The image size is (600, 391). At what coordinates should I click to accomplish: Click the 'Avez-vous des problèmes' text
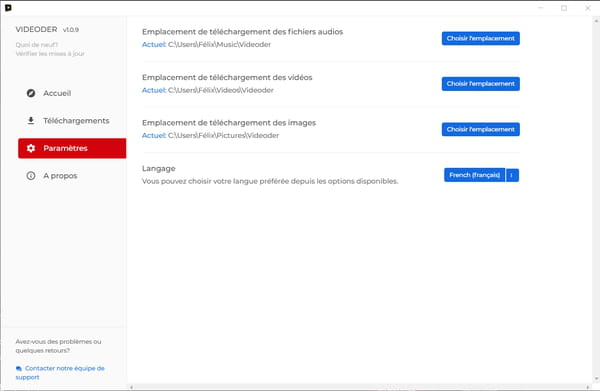point(58,346)
